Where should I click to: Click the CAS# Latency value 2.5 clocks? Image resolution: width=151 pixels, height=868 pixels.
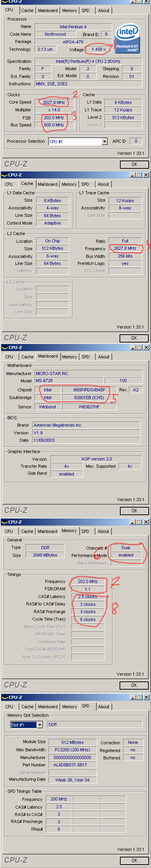(x=88, y=597)
